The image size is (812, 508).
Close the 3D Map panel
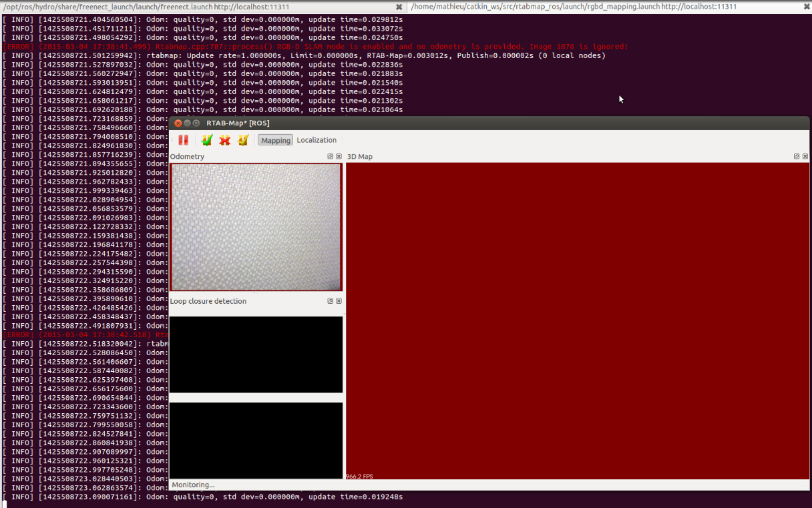click(x=805, y=156)
